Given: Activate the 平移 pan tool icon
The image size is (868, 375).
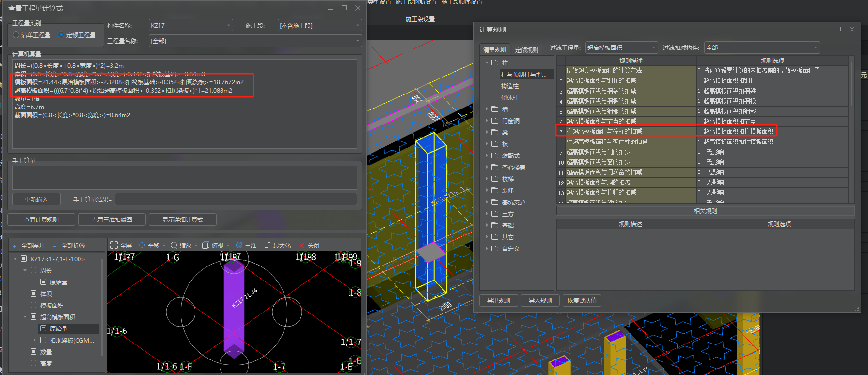Looking at the screenshot, I should (142, 245).
